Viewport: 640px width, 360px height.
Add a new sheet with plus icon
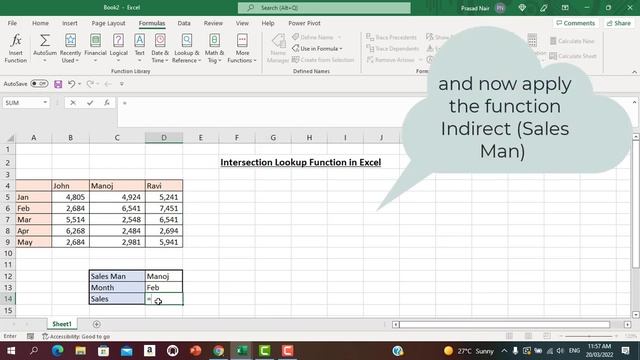click(97, 324)
